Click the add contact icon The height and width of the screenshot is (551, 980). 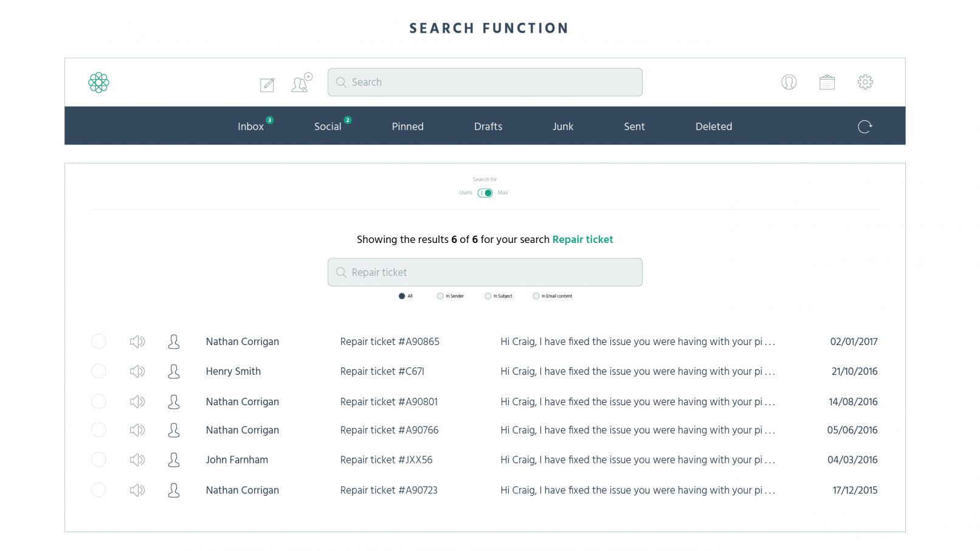(x=301, y=83)
